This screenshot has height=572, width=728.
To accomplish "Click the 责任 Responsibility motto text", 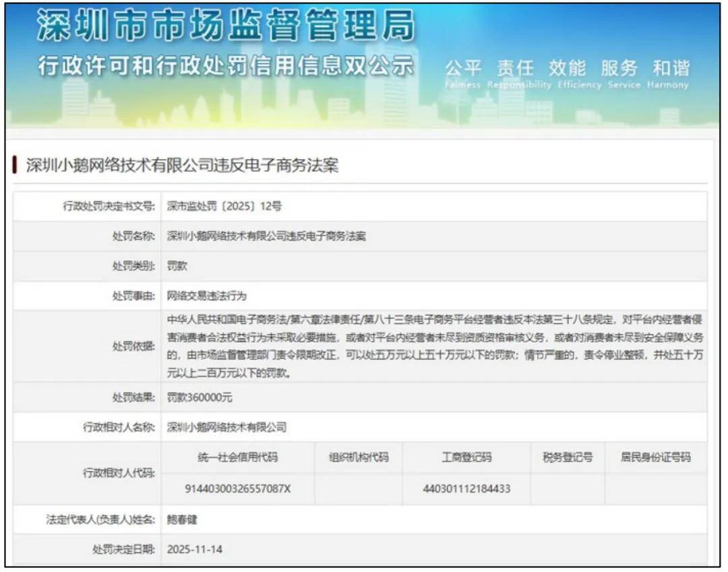I will [519, 73].
